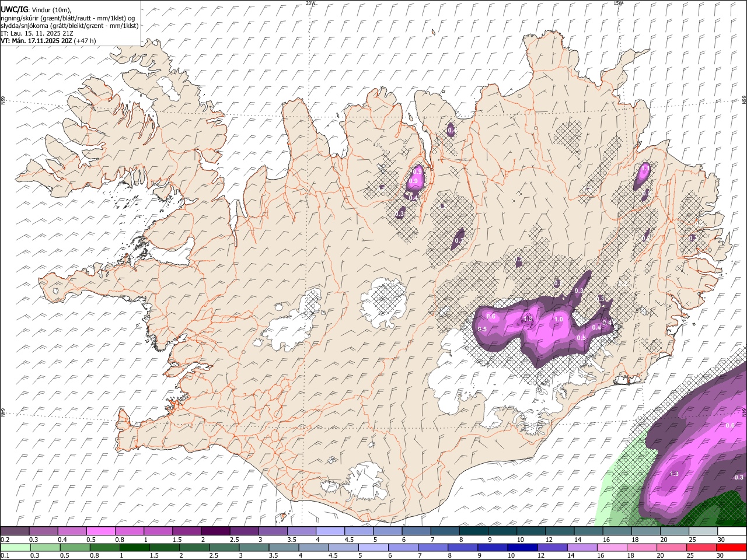This screenshot has height=560, width=747.
Task: Click the '30' label under the upper legend row
Action: click(721, 540)
